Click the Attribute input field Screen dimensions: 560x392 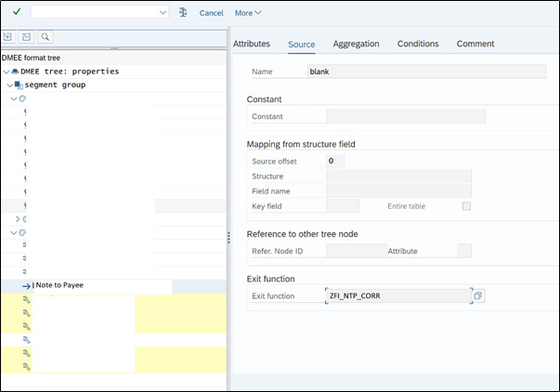pos(464,251)
